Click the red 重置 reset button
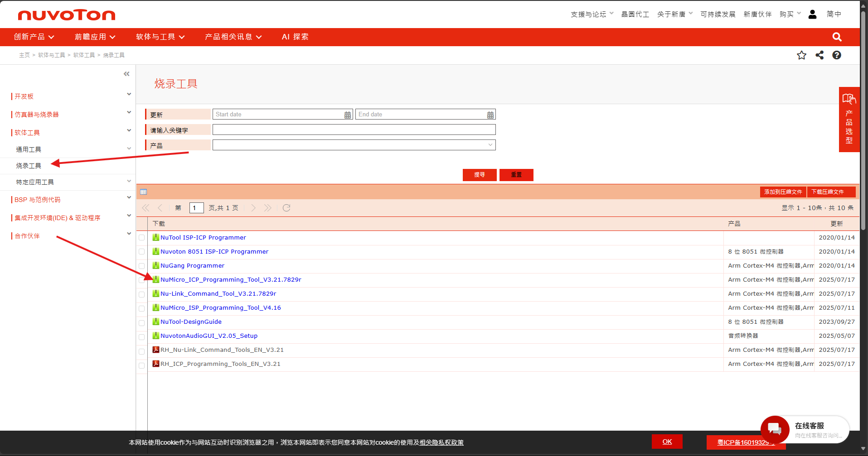Image resolution: width=868 pixels, height=456 pixels. (x=516, y=175)
